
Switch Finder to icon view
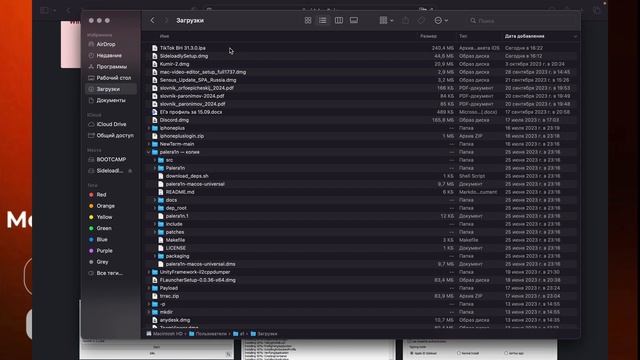(308, 20)
